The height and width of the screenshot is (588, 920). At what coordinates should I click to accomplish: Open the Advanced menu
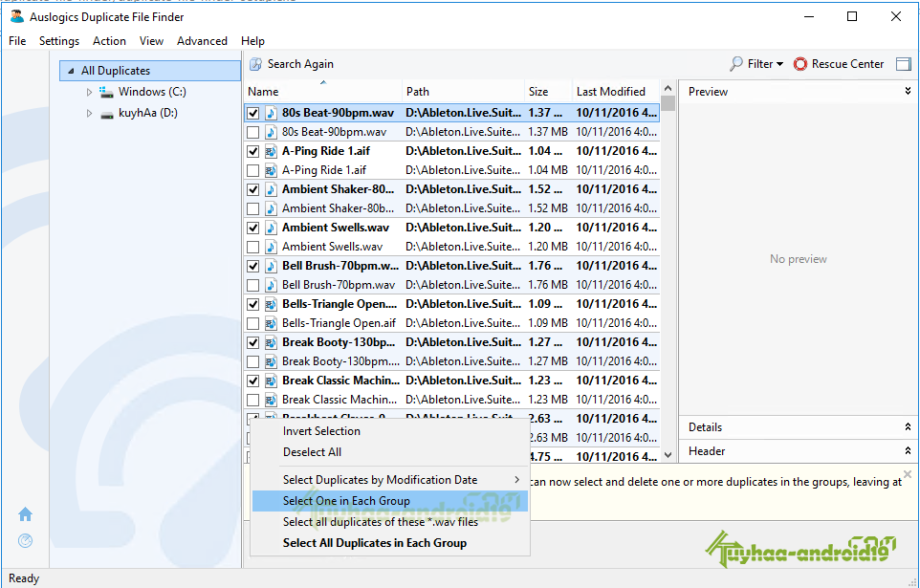click(203, 41)
